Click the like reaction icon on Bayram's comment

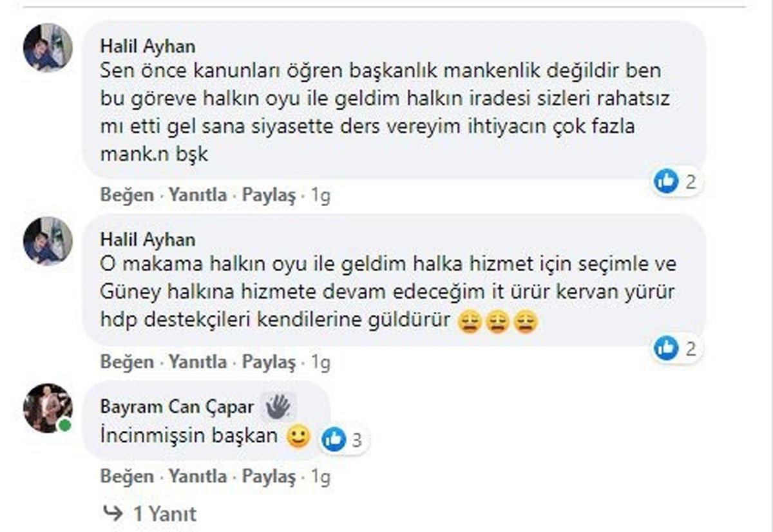tap(334, 439)
